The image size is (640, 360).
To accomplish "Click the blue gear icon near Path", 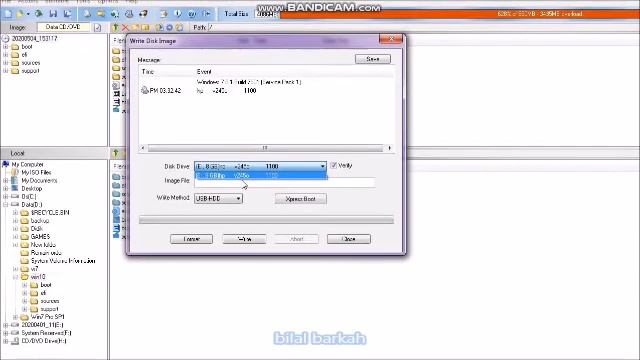I will [169, 27].
